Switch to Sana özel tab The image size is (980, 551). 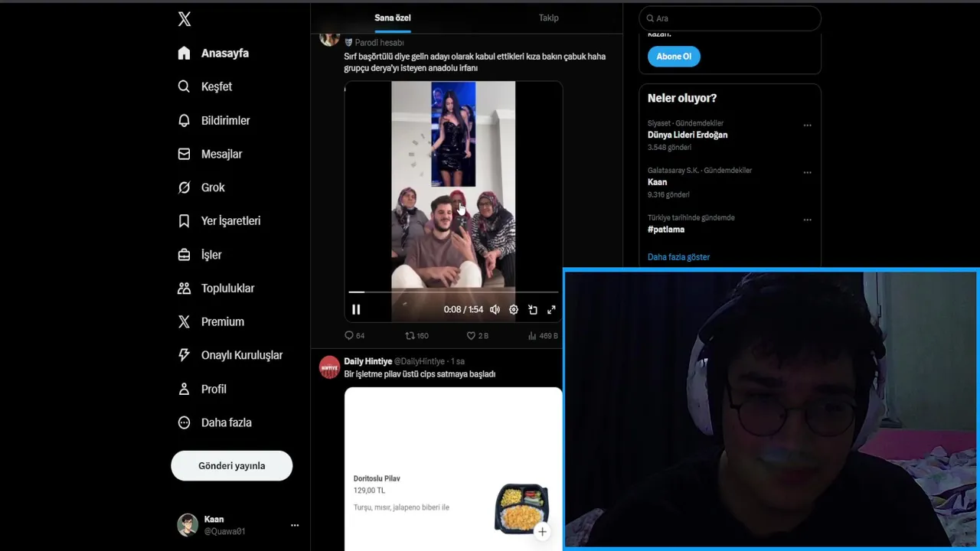(393, 18)
